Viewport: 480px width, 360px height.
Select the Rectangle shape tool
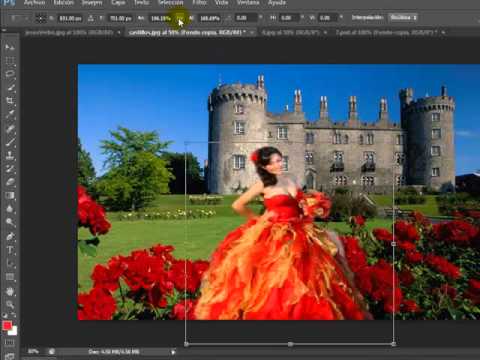click(10, 277)
